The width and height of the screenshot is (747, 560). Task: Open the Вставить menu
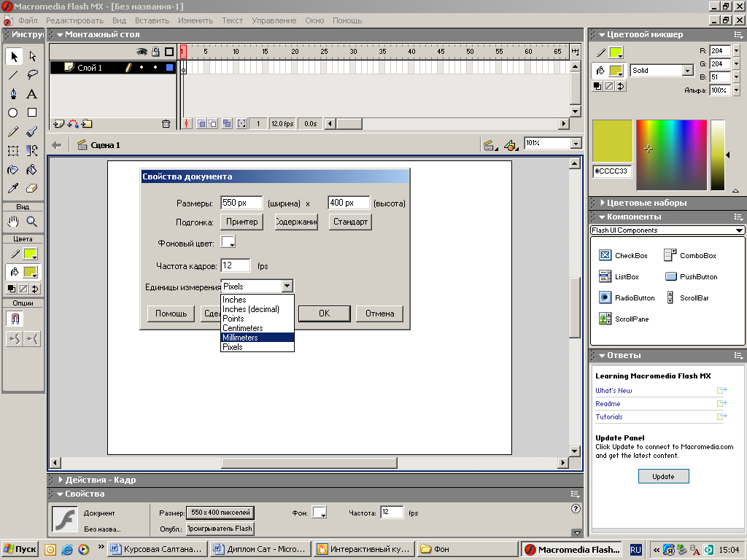coord(152,20)
